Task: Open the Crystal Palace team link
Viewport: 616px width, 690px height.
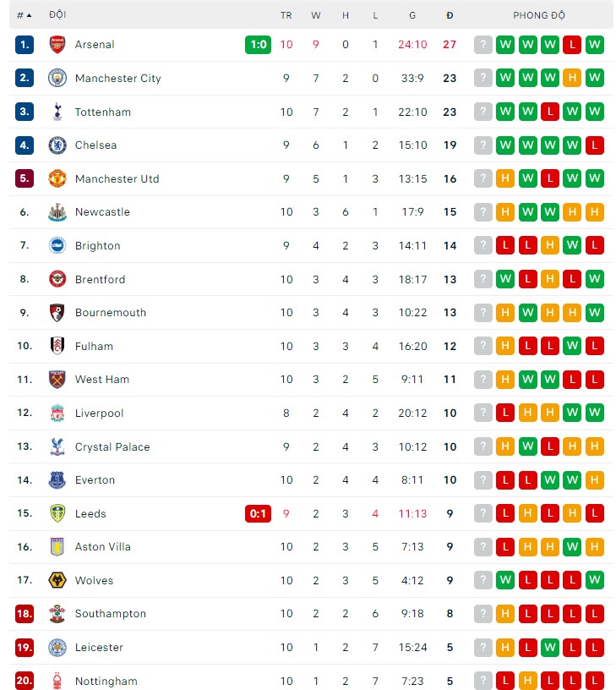Action: click(x=112, y=447)
